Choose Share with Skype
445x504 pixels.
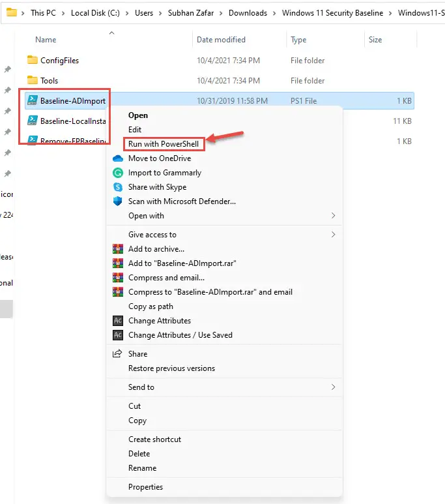coord(158,187)
